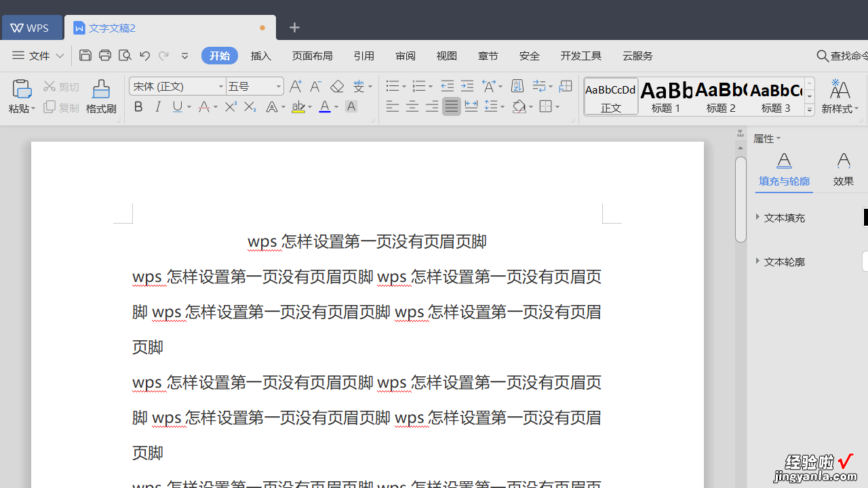The width and height of the screenshot is (868, 488).
Task: Apply superscript formatting
Action: pos(231,106)
